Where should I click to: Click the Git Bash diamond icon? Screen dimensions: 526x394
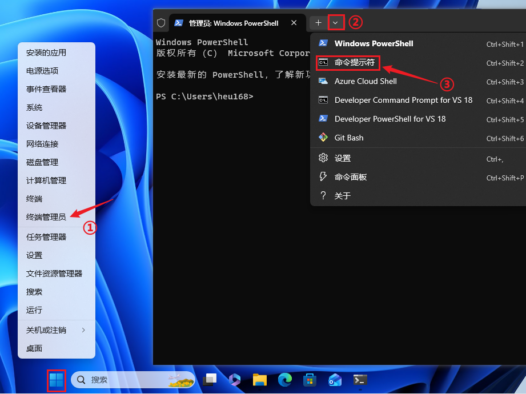point(323,137)
